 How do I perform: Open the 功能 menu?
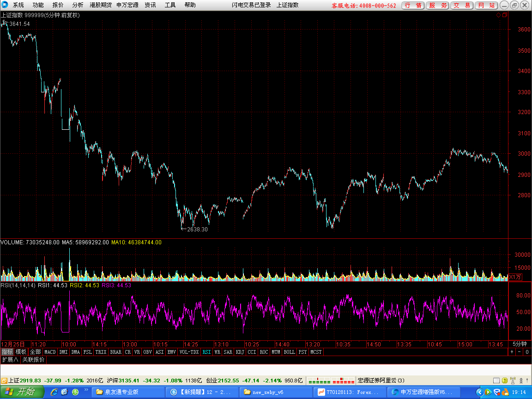pyautogui.click(x=38, y=5)
